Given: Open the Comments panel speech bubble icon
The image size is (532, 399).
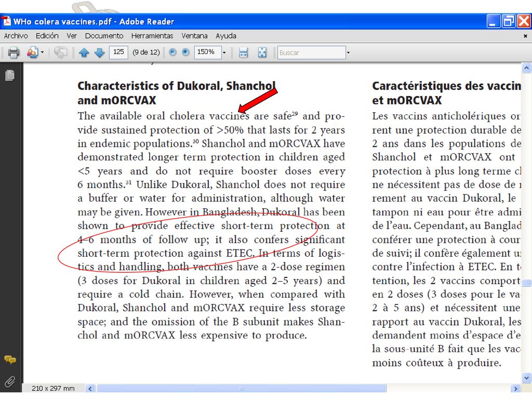Looking at the screenshot, I should point(10,360).
